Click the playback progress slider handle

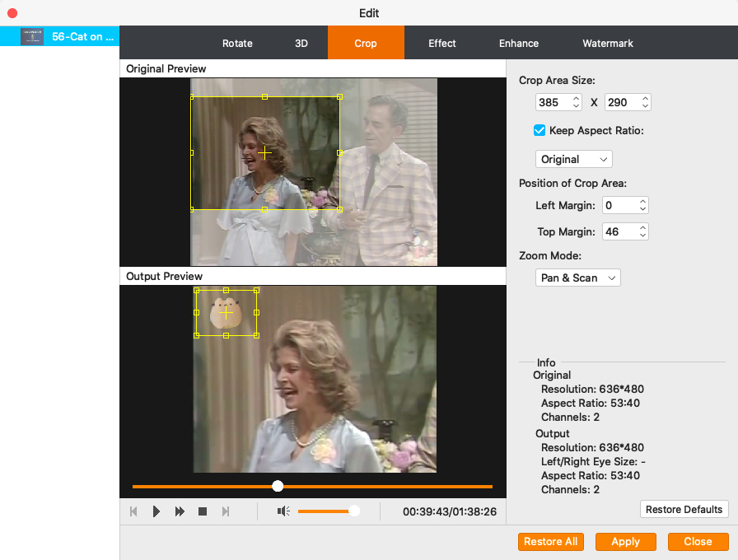coord(278,486)
